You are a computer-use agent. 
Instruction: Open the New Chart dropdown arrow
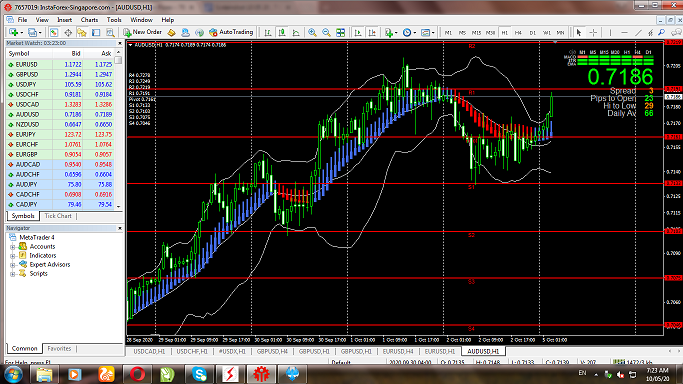(21, 33)
